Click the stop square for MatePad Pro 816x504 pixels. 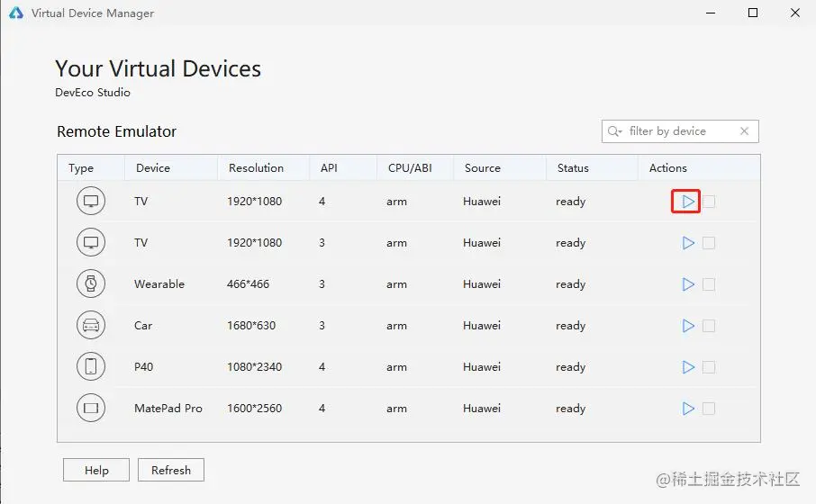[x=709, y=409]
